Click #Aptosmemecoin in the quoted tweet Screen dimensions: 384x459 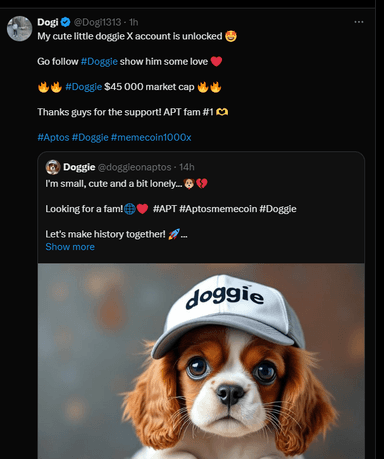(218, 209)
